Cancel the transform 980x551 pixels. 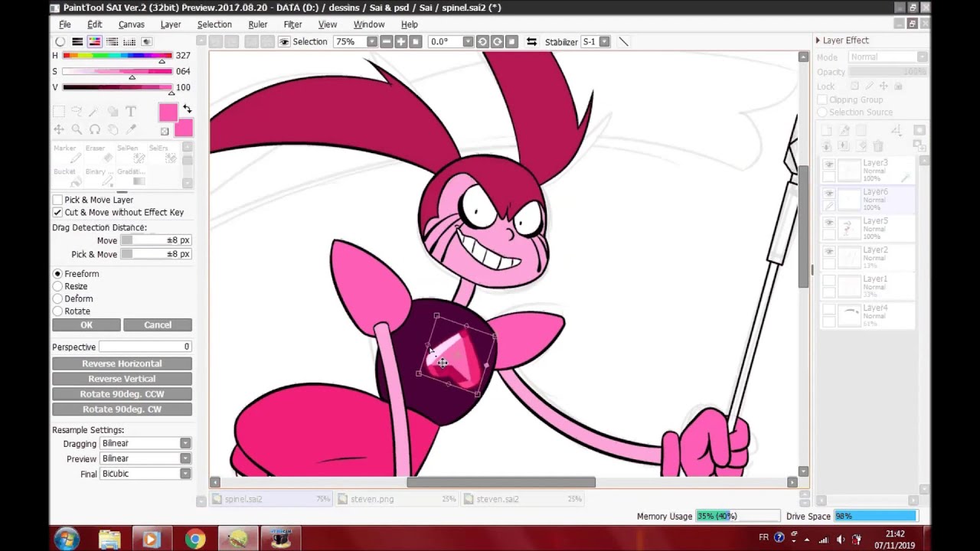click(158, 325)
